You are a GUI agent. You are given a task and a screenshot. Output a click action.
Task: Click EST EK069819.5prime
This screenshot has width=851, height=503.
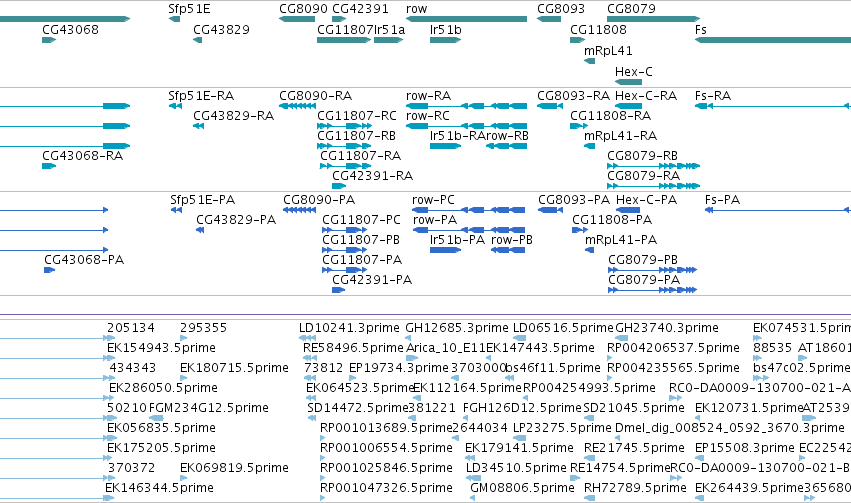click(x=234, y=468)
